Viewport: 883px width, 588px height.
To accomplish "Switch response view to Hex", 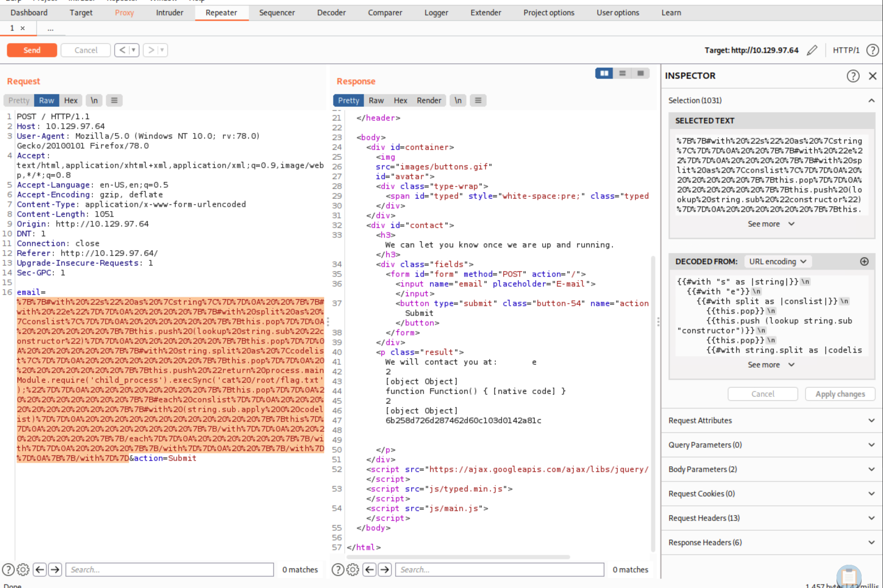I will (x=400, y=100).
